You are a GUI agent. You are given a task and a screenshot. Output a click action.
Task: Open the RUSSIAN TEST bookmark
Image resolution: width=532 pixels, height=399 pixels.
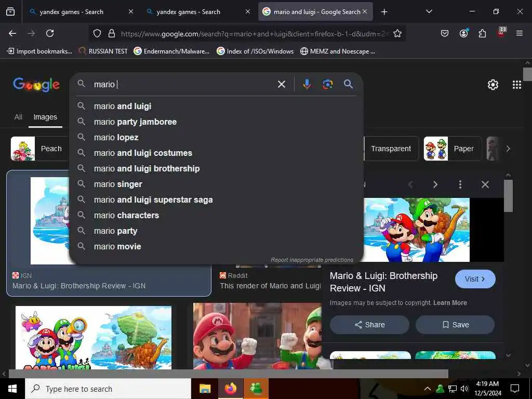coord(103,51)
